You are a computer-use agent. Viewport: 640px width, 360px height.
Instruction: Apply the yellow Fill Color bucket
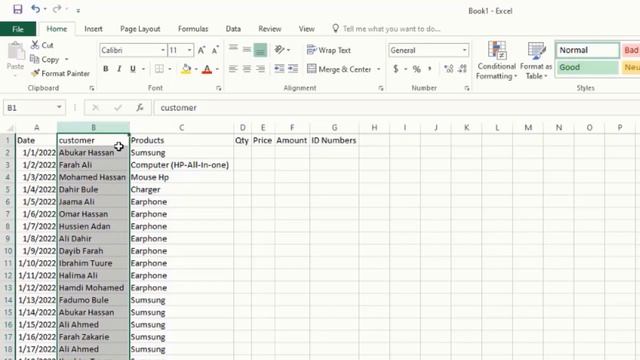click(x=186, y=69)
